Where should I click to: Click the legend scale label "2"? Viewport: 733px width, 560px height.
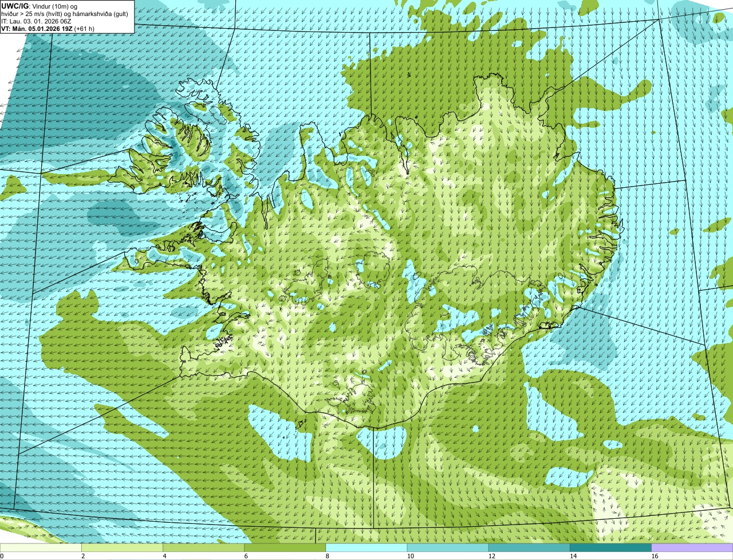point(83,556)
